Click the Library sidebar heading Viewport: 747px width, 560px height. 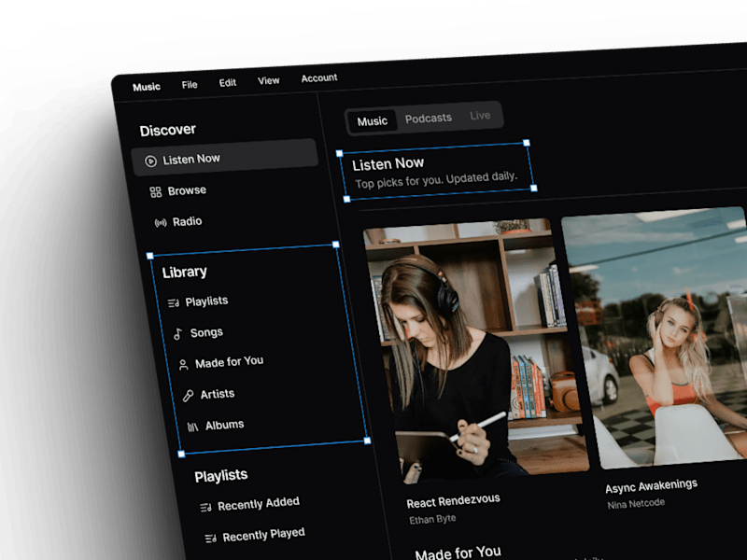[184, 273]
